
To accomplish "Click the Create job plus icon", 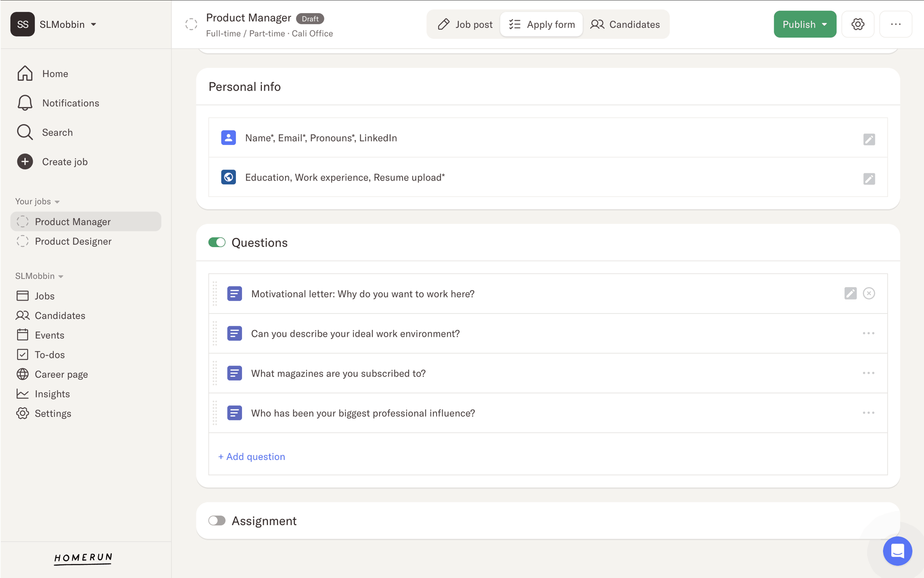I will point(25,162).
